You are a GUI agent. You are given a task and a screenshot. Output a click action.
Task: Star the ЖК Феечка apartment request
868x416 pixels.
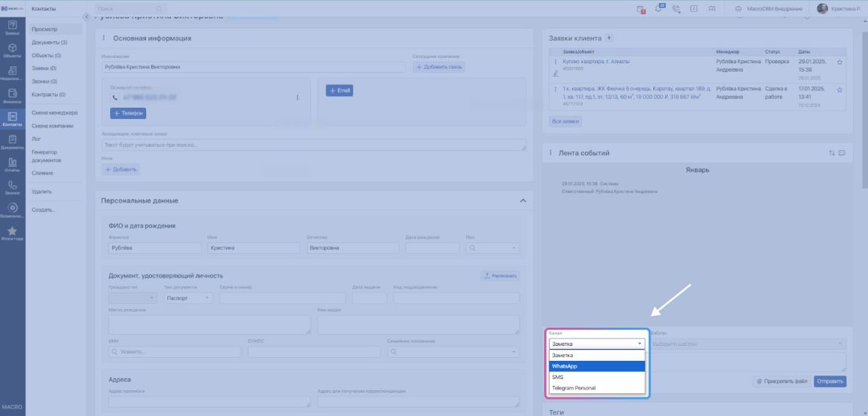[839, 90]
